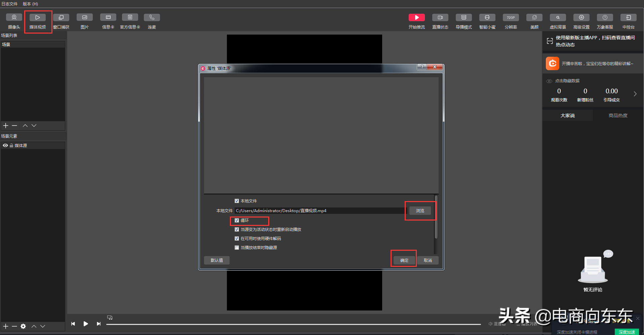Contact customer service (万象客服)
Viewport: 644px width, 335px height.
(x=605, y=21)
